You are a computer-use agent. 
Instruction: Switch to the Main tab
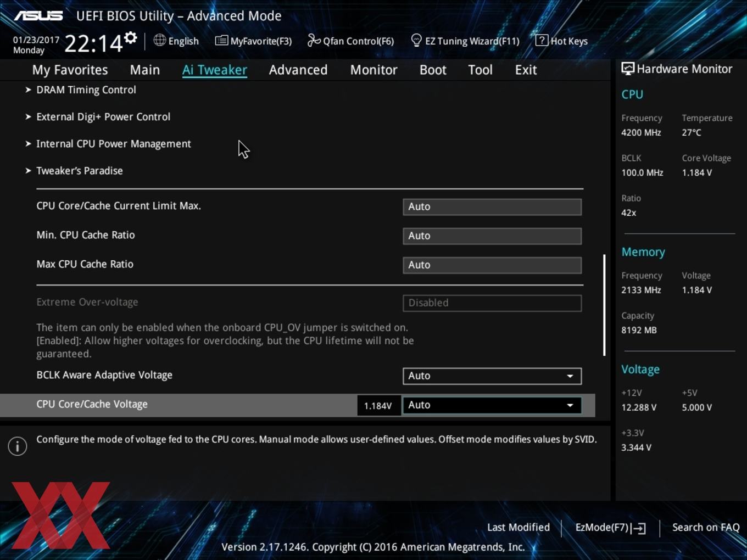145,70
